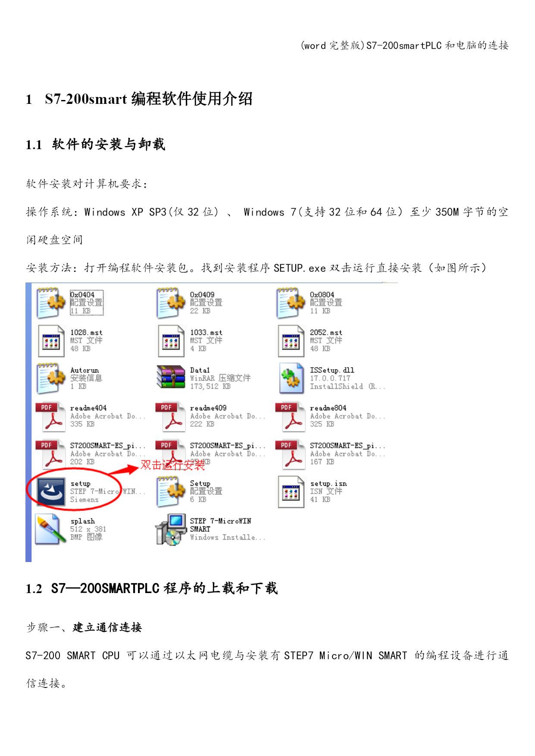Click the ISSetup.dll file icon
The image size is (535, 756).
(291, 378)
